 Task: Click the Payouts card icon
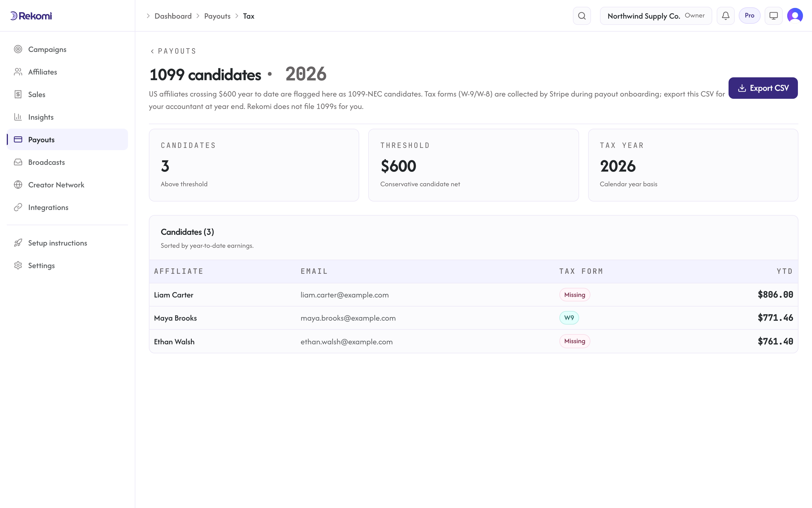(18, 139)
